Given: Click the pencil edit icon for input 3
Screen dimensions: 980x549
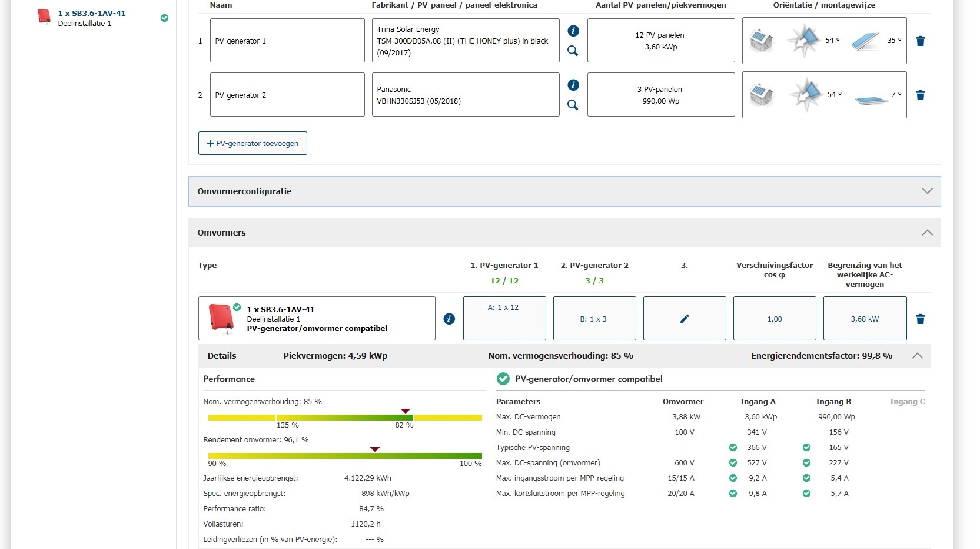Looking at the screenshot, I should point(684,319).
